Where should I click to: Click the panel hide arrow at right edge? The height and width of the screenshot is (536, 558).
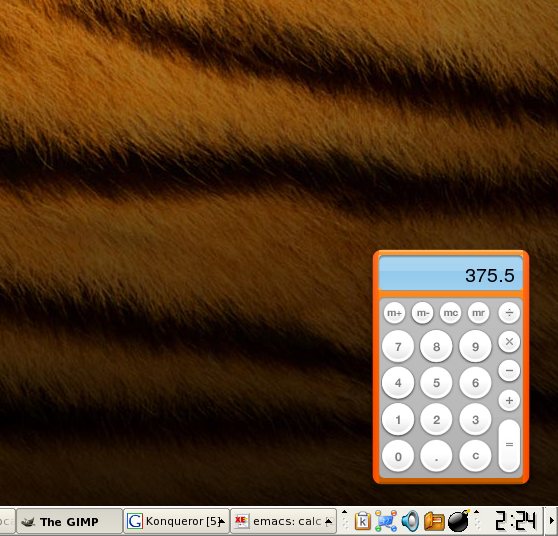[x=552, y=521]
